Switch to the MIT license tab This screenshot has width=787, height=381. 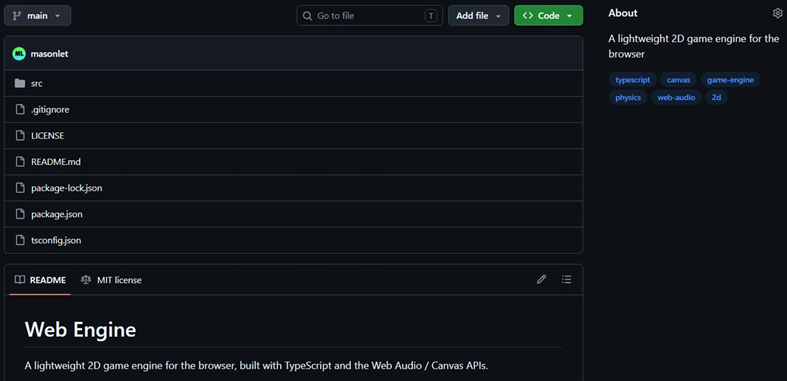(111, 280)
